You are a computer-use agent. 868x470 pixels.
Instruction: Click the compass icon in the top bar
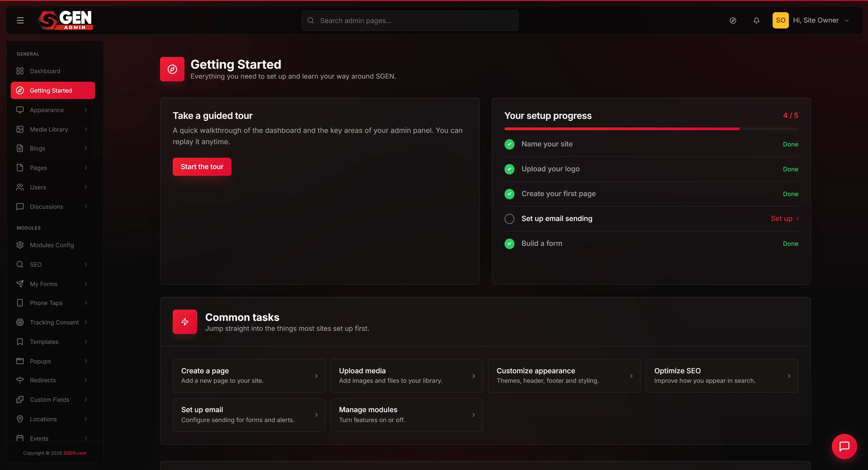click(733, 21)
